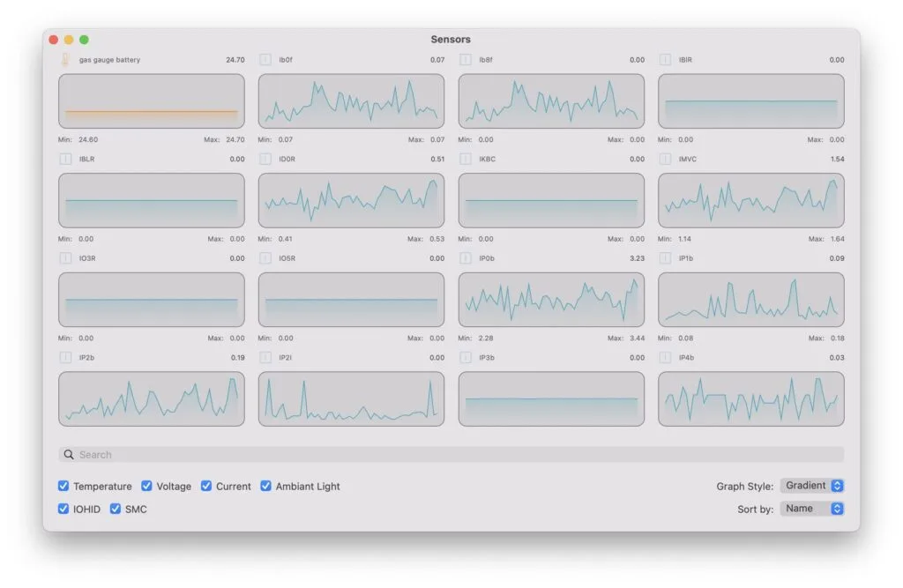Screen dimensions: 903x588
Task: Click the sensor icon next to IBIR
Action: click(665, 60)
